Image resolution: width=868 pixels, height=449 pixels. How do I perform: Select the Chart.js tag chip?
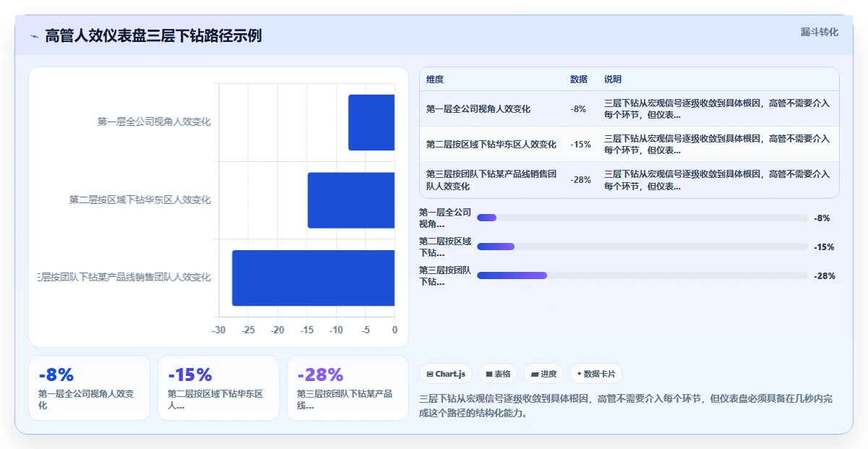(446, 374)
